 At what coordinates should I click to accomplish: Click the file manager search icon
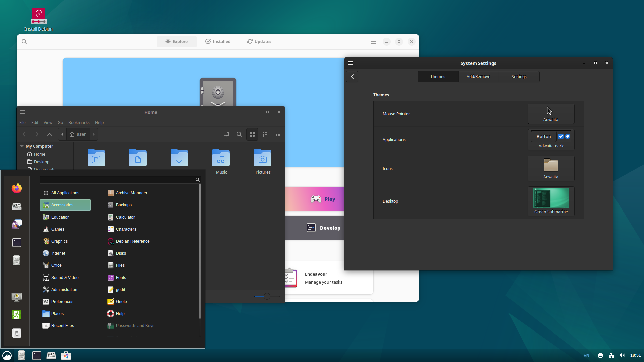[x=239, y=134]
